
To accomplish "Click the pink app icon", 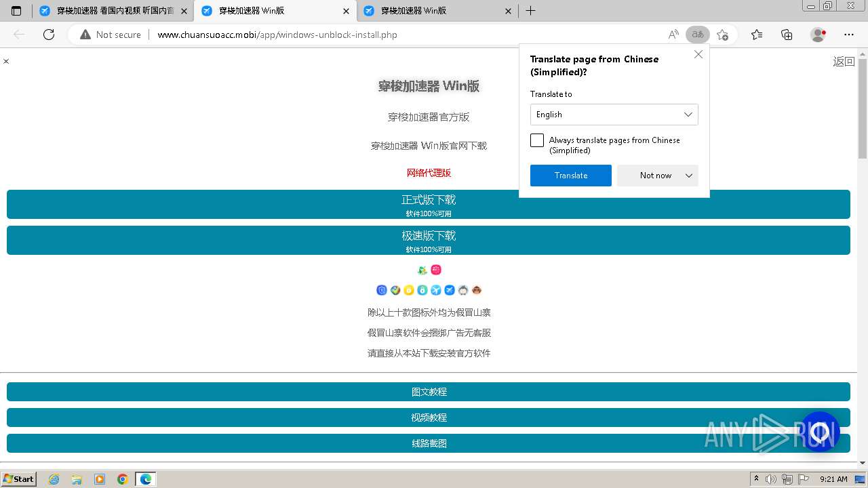I will [436, 270].
